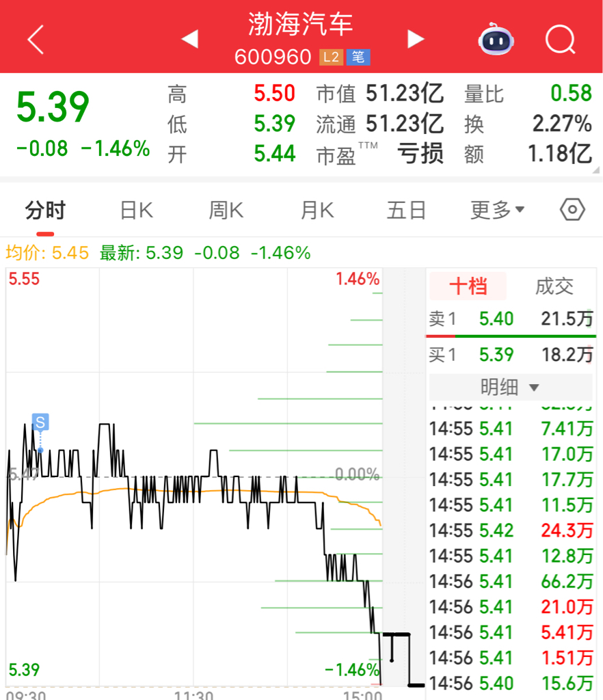Image resolution: width=603 pixels, height=700 pixels.
Task: Tap the 均价 5.45 label
Action: 47,253
